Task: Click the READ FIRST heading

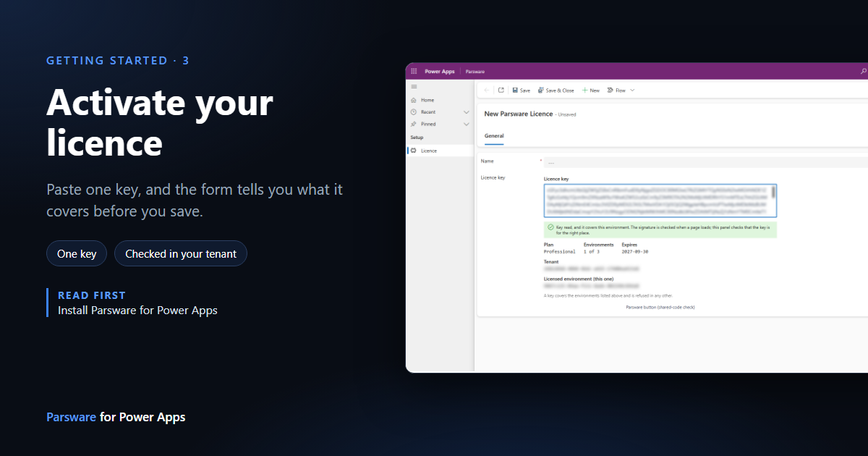Action: point(92,295)
